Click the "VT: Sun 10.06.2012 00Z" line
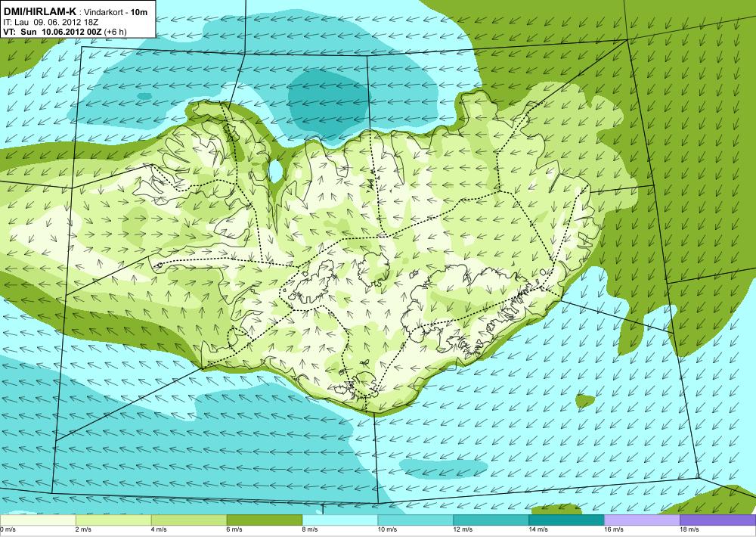756x537 pixels. (53, 31)
